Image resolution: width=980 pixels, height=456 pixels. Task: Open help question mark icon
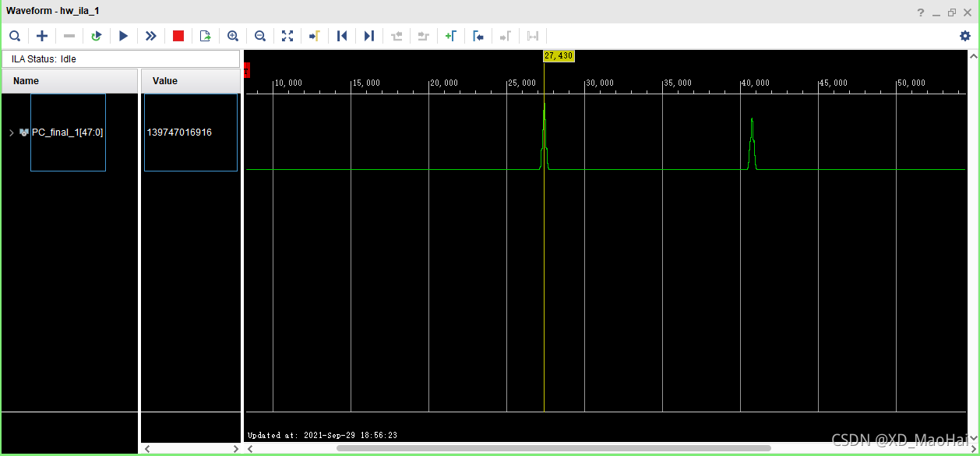920,12
